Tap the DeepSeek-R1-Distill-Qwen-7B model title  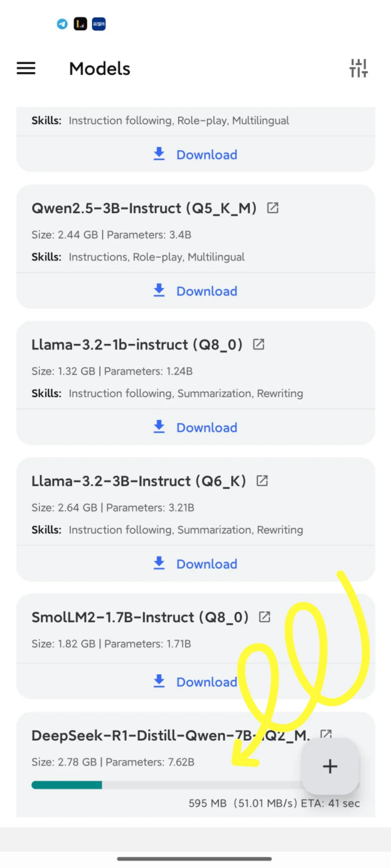click(171, 735)
